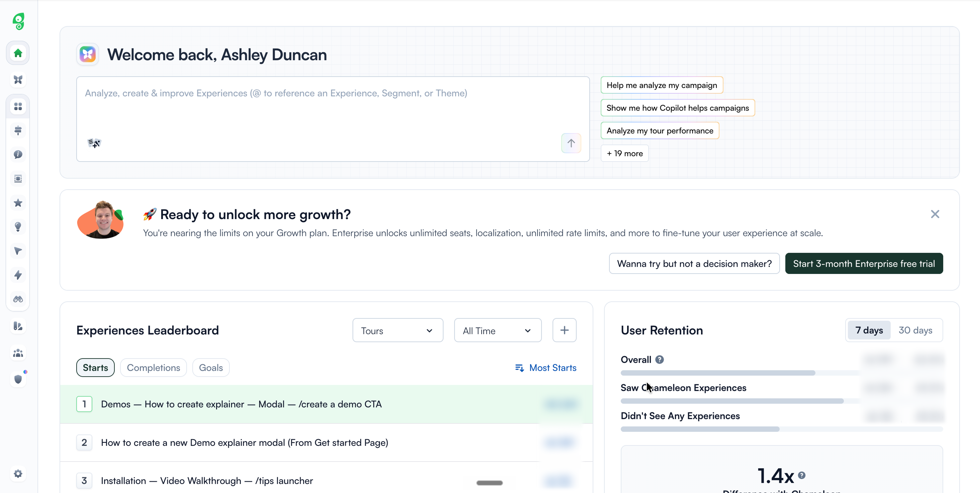Viewport: 980px width, 493px height.
Task: Switch to the Completions tab
Action: click(153, 368)
